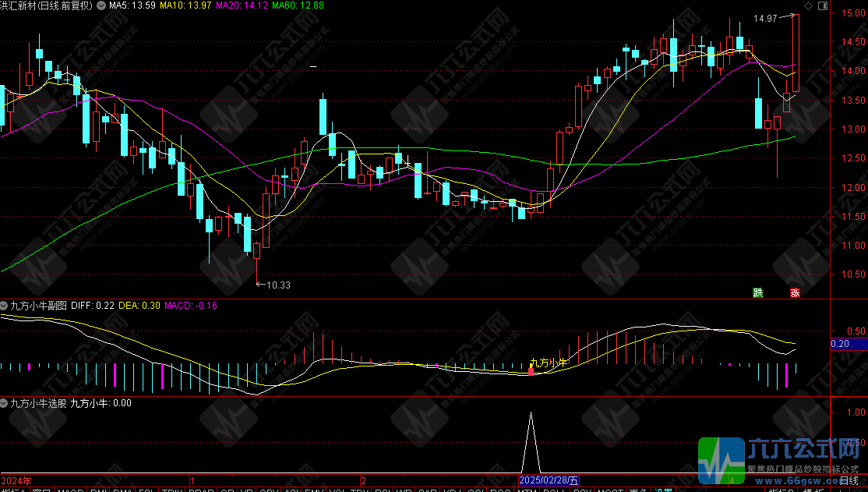Click the 66gsw logo watermark icon

pyautogui.click(x=722, y=461)
